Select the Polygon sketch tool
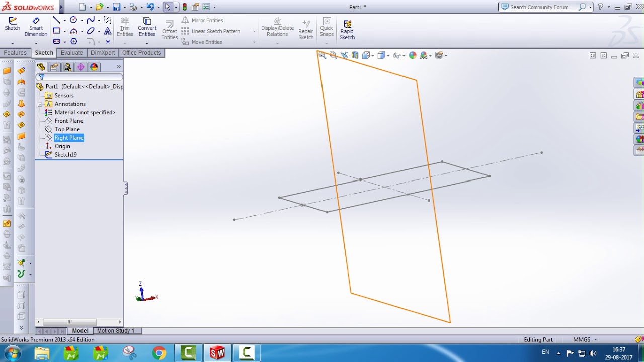644x362 pixels. point(73,42)
